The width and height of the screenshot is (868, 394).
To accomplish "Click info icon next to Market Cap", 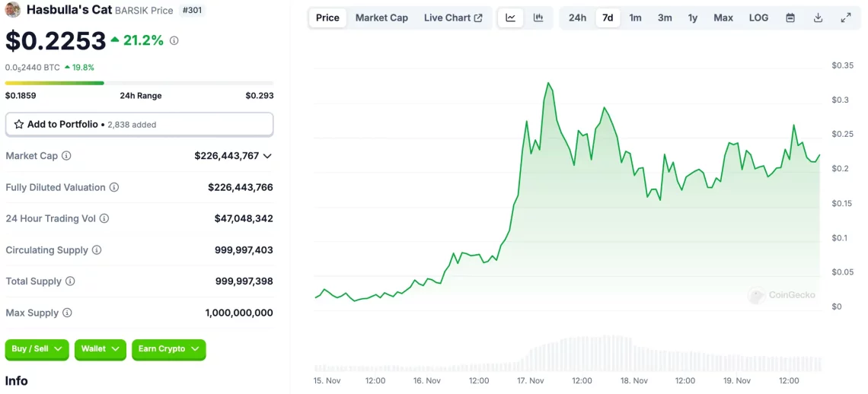I will pyautogui.click(x=66, y=156).
